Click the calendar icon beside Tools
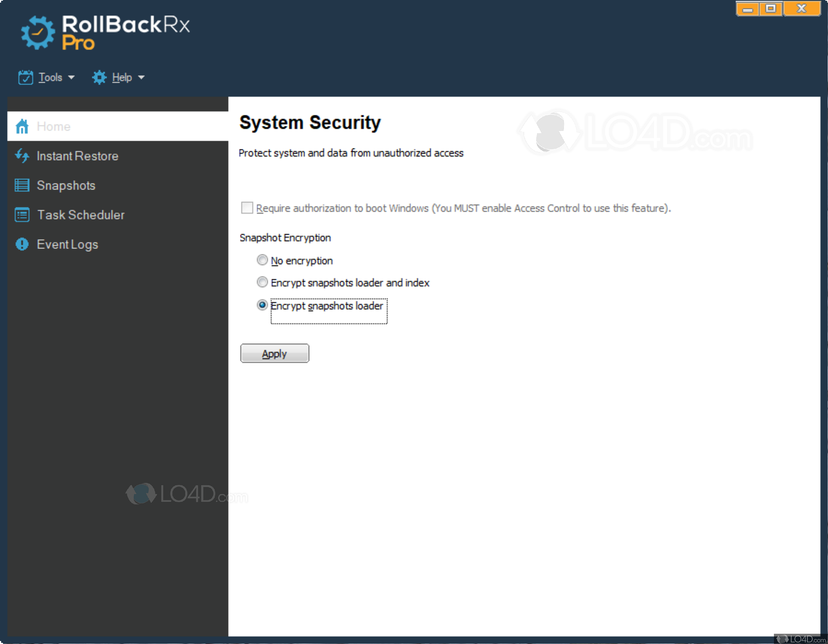The height and width of the screenshot is (644, 828). [25, 77]
